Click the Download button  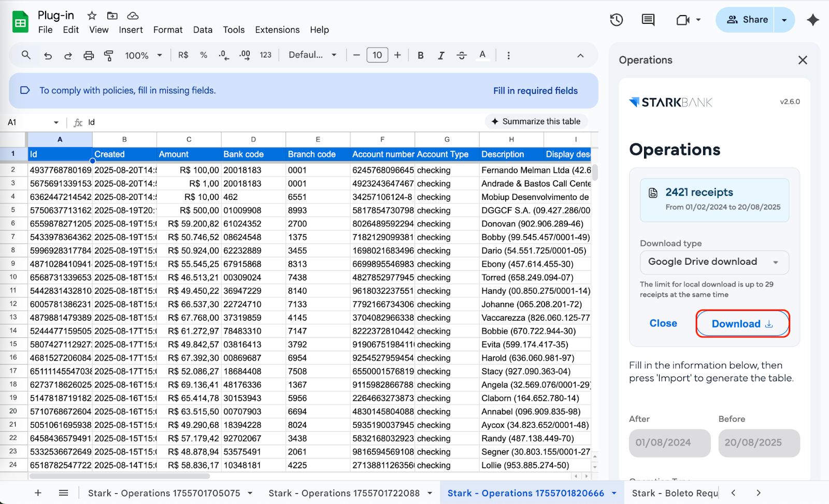pyautogui.click(x=742, y=324)
